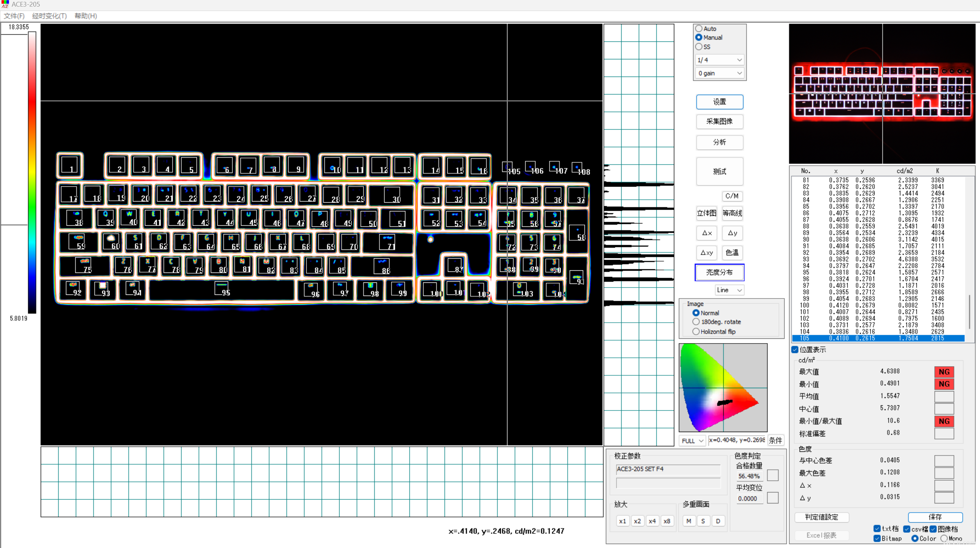This screenshot has width=980, height=548.
Task: Toggle the Bitmap checkbox
Action: [877, 538]
